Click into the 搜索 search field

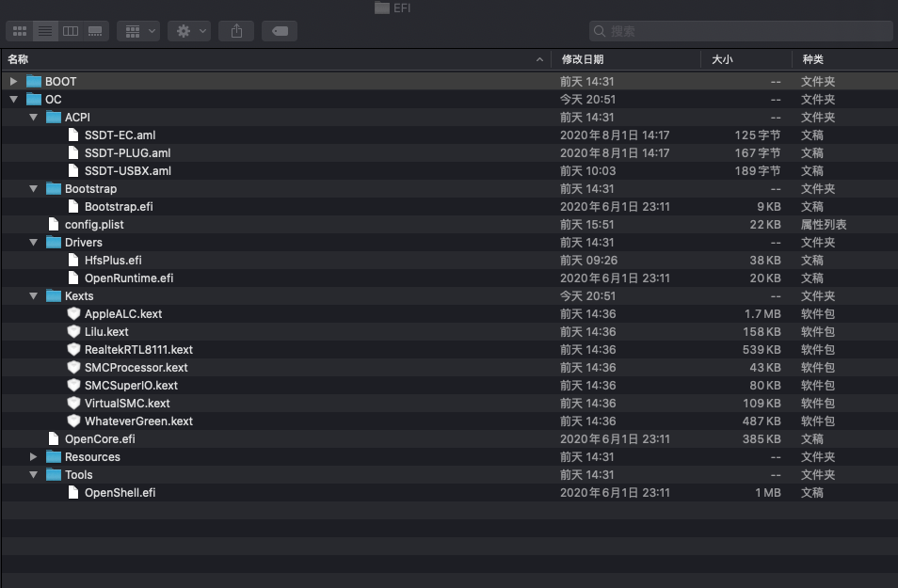(x=741, y=31)
